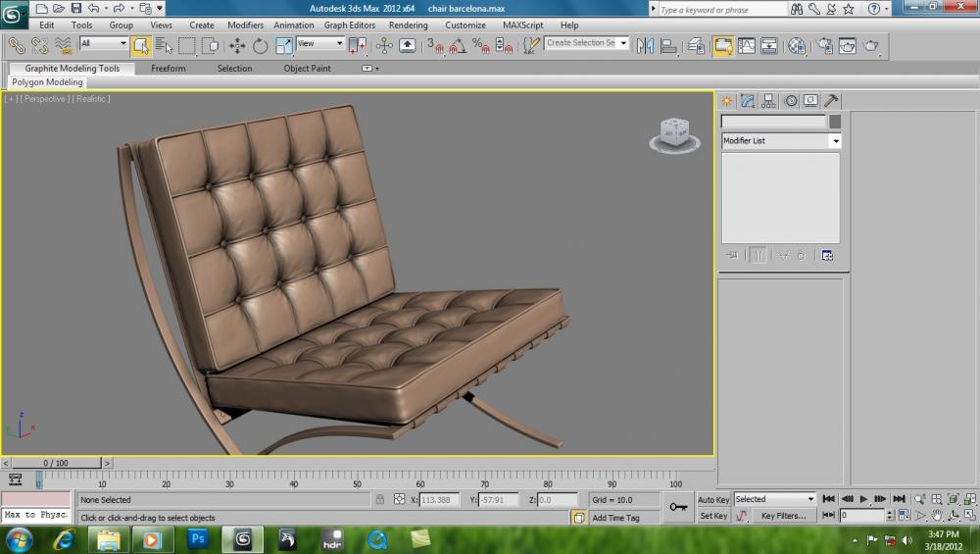
Task: Open 3ds Max from the Windows taskbar
Action: [242, 539]
